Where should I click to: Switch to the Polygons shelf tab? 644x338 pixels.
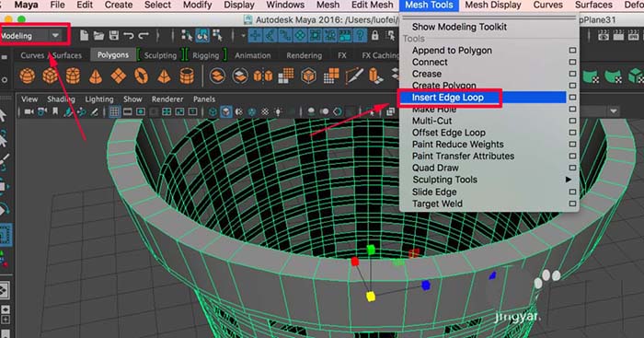pos(113,55)
